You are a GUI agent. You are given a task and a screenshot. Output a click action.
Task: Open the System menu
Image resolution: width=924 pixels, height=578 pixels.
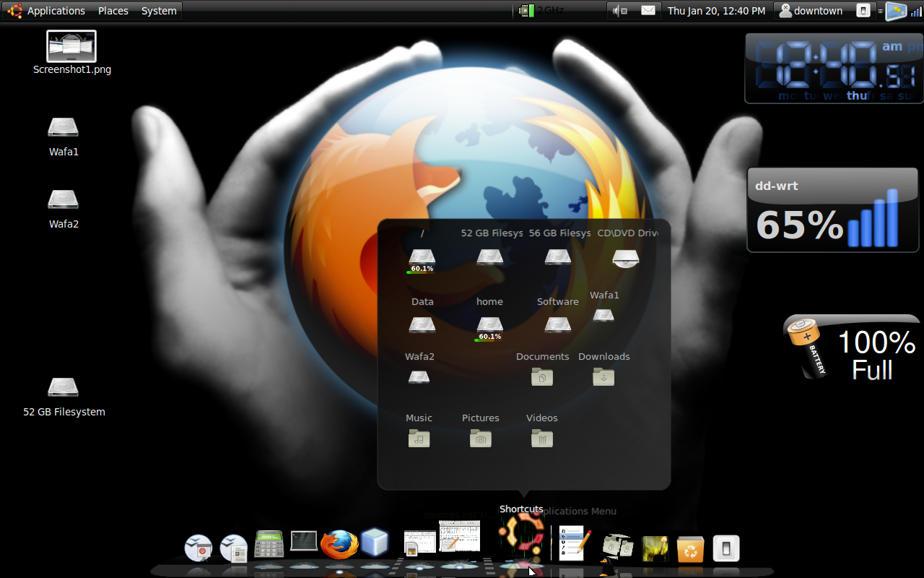pos(159,10)
